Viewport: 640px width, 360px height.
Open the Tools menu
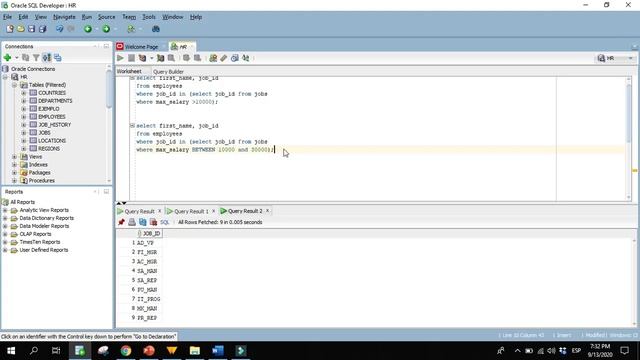(x=149, y=17)
